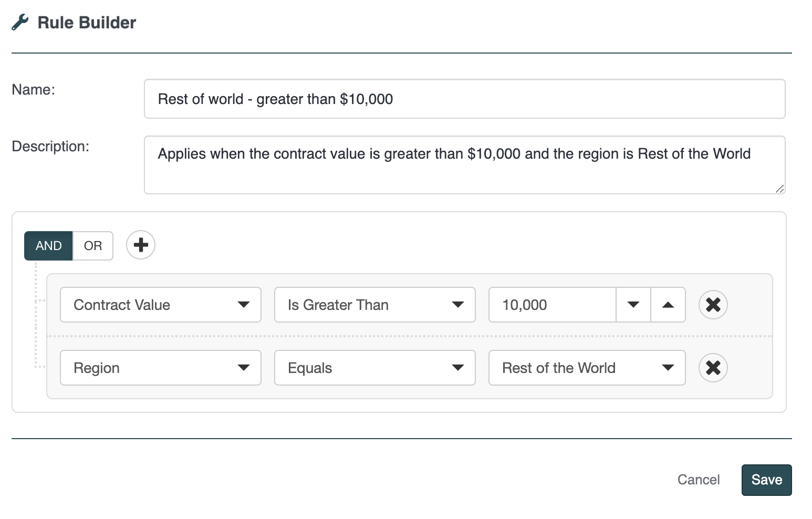Viewport: 812px width, 519px height.
Task: Open the Contract Value field dropdown
Action: [x=160, y=305]
